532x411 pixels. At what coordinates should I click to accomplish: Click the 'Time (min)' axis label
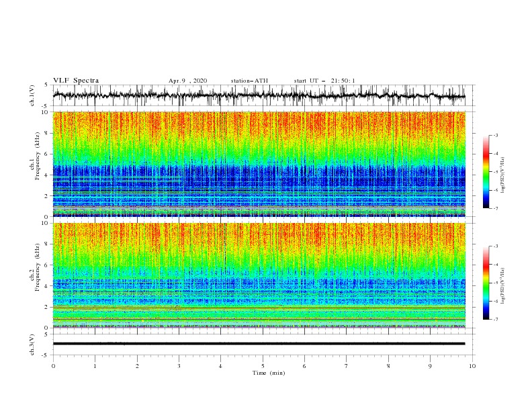pyautogui.click(x=269, y=373)
